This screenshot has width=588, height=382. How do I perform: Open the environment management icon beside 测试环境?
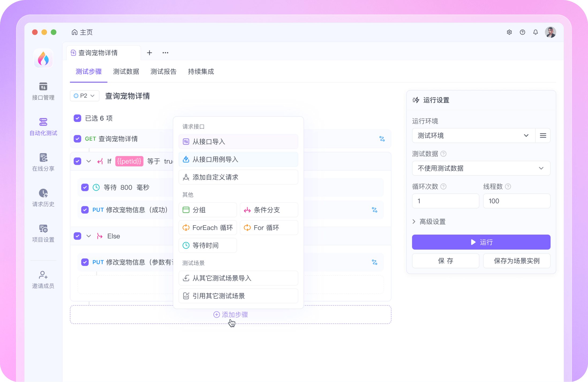tap(543, 136)
